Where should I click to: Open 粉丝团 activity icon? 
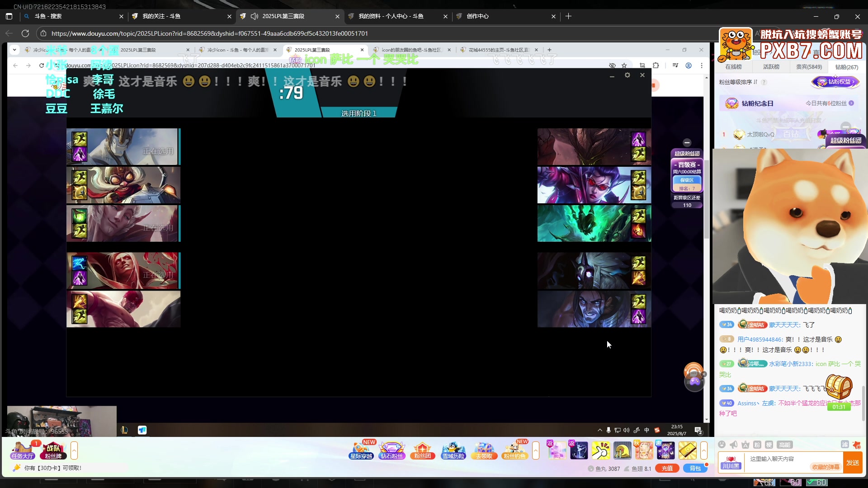coord(422,450)
